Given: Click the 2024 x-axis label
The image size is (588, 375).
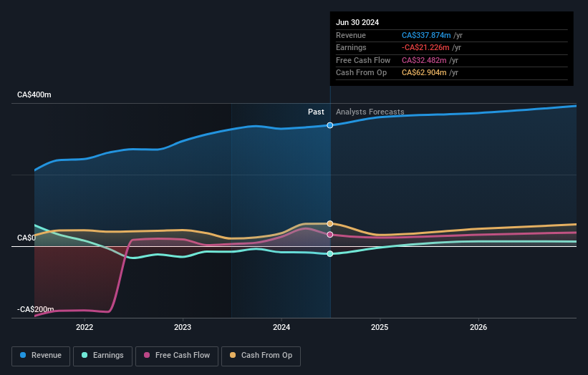Looking at the screenshot, I should coord(281,327).
